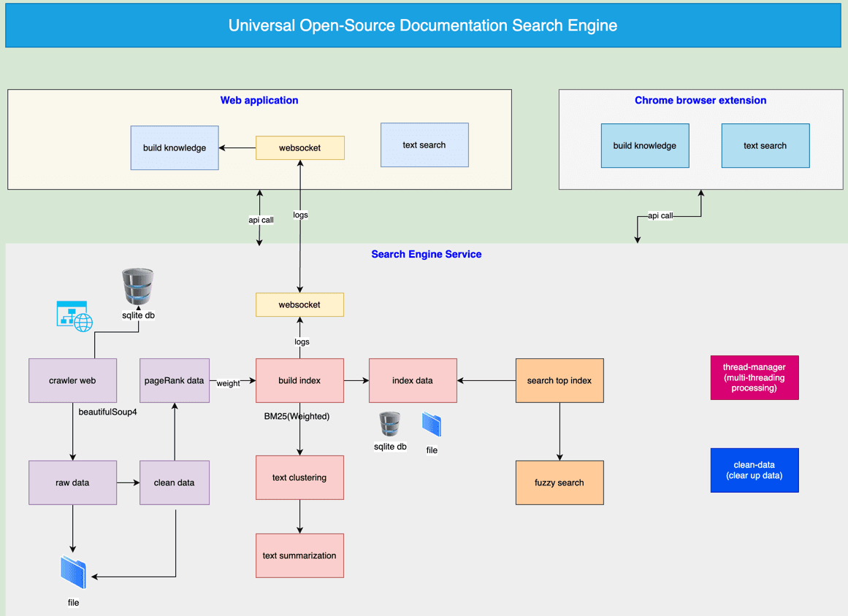This screenshot has width=848, height=616.
Task: Select the index data box
Action: [413, 380]
